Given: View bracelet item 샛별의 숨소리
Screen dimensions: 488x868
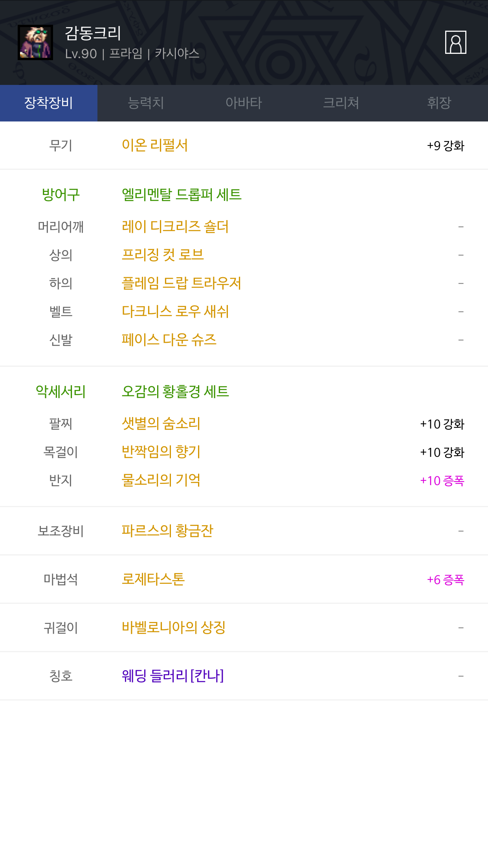Looking at the screenshot, I should pos(161,424).
